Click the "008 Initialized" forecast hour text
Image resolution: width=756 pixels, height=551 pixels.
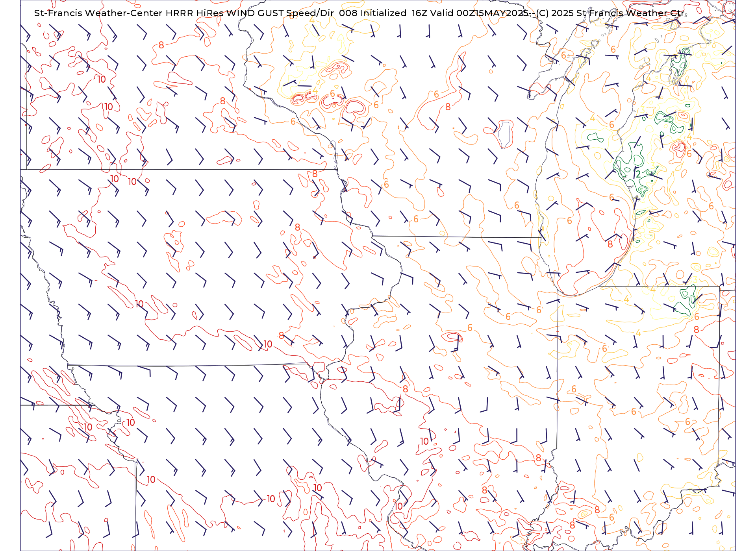pyautogui.click(x=372, y=13)
